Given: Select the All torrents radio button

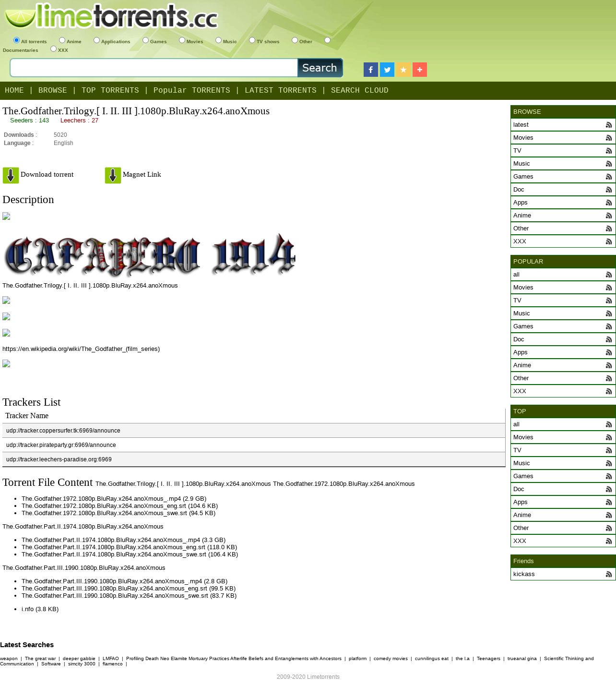Looking at the screenshot, I should point(16,40).
